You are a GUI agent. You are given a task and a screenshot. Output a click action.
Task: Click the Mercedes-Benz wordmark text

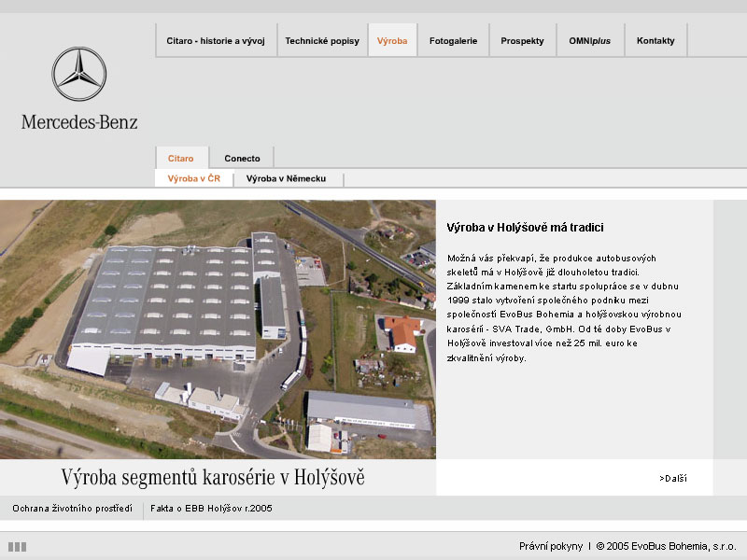[79, 122]
